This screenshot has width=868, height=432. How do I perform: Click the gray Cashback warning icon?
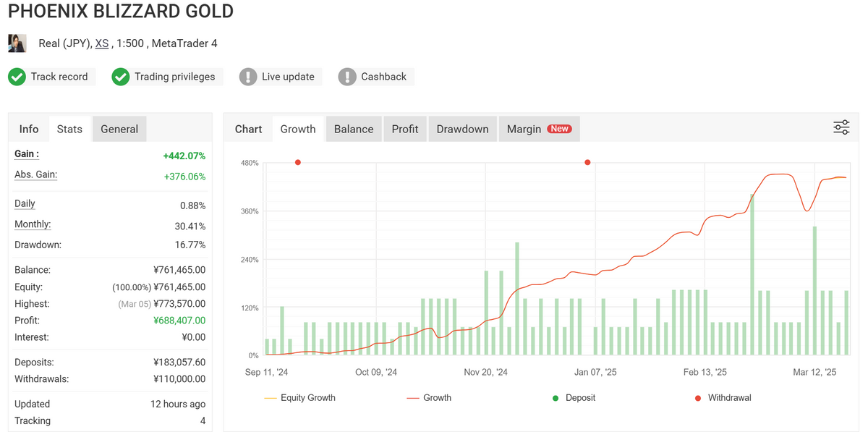tap(347, 77)
